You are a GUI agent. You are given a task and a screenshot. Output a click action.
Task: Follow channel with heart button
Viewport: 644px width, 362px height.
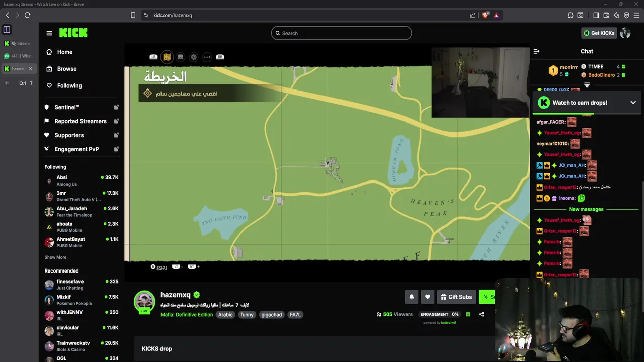[x=428, y=297]
